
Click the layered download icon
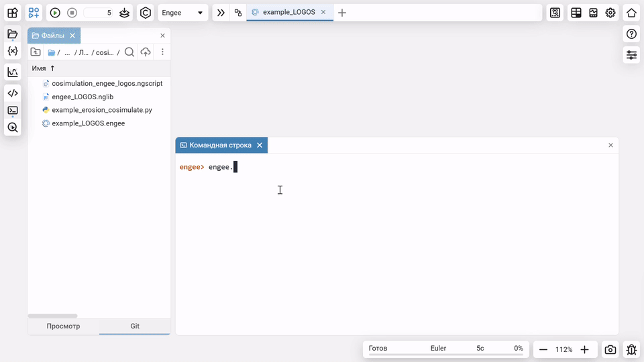coord(125,13)
